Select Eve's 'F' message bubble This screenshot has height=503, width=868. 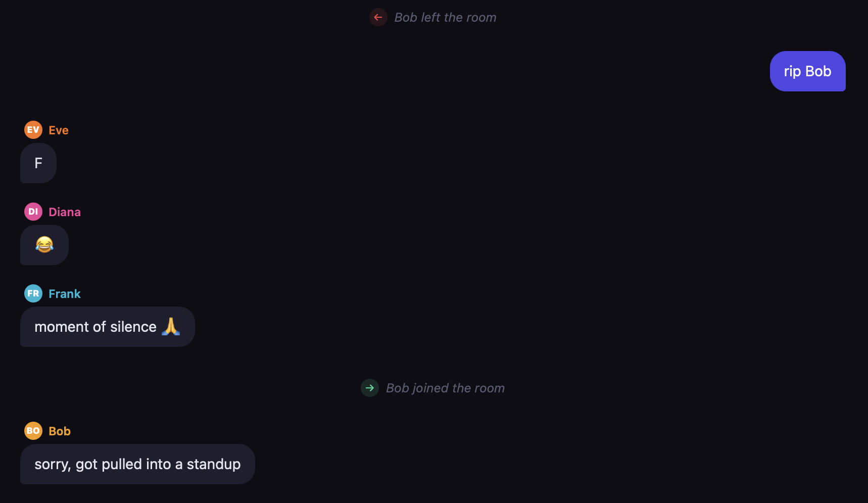pos(38,163)
